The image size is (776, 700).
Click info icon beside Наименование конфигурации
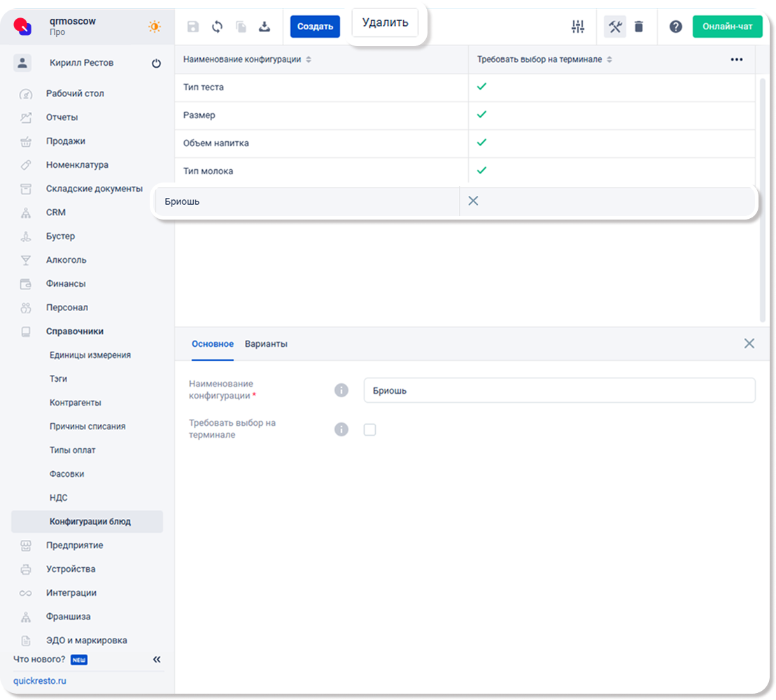coord(341,390)
